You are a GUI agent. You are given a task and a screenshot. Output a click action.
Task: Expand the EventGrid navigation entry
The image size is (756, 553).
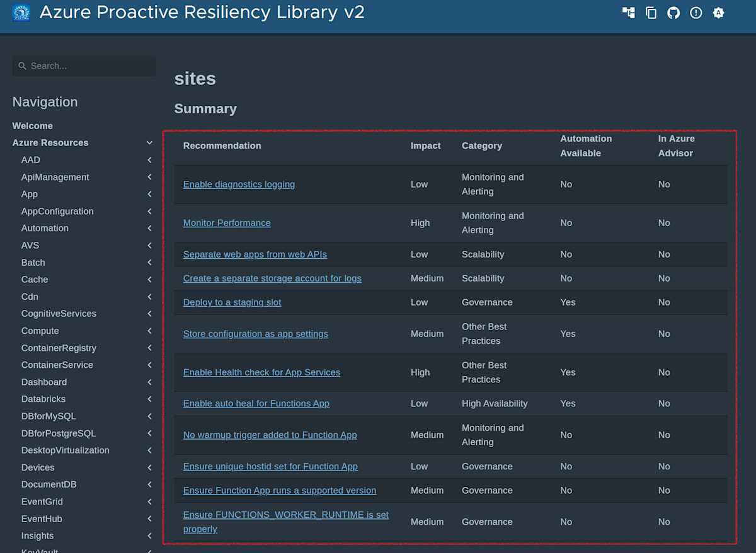149,501
